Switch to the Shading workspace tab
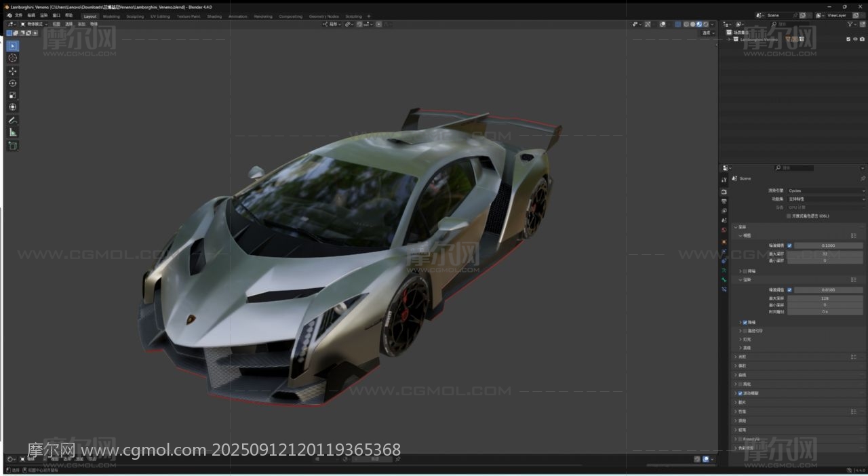Image resolution: width=868 pixels, height=476 pixels. click(x=214, y=16)
